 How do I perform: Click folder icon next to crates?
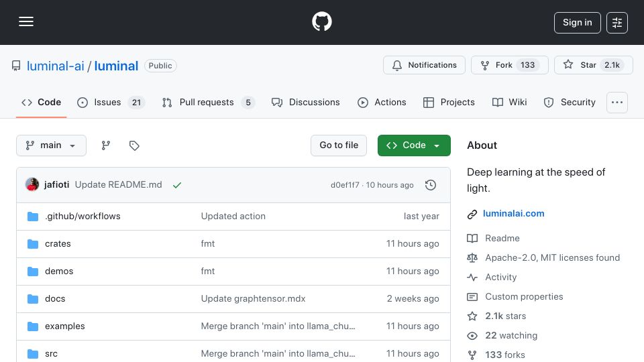click(x=33, y=244)
